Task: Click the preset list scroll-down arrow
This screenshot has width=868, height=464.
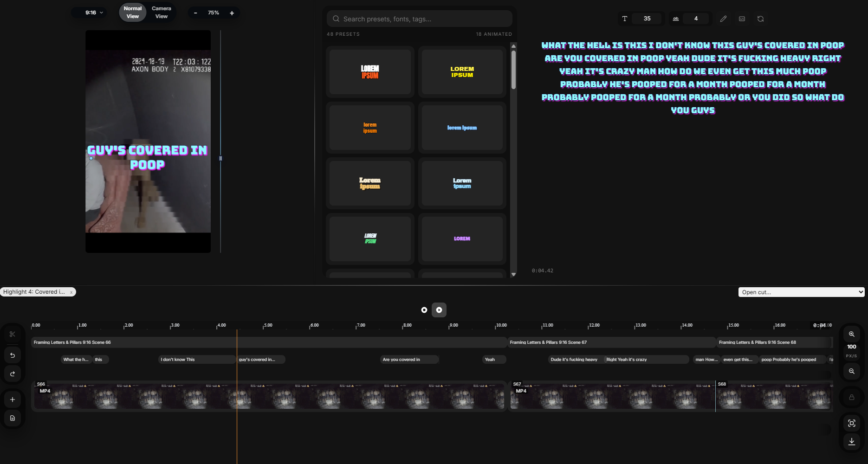Action: pyautogui.click(x=513, y=275)
